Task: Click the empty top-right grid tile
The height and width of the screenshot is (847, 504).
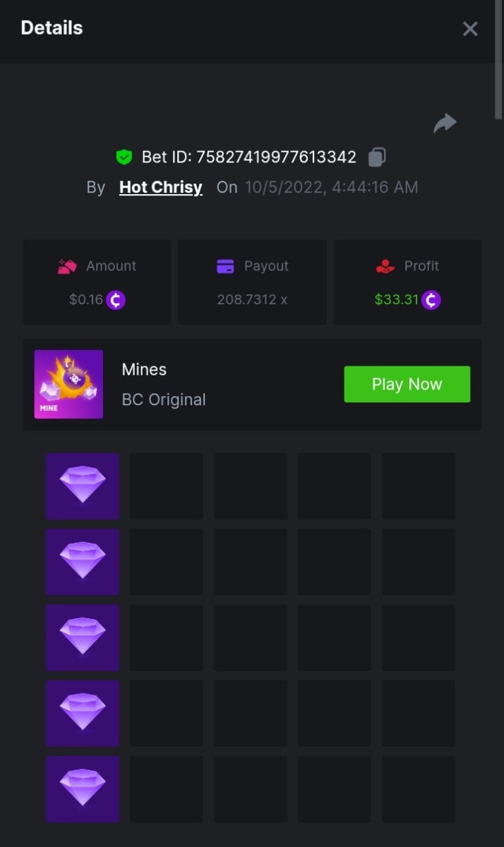Action: tap(419, 486)
